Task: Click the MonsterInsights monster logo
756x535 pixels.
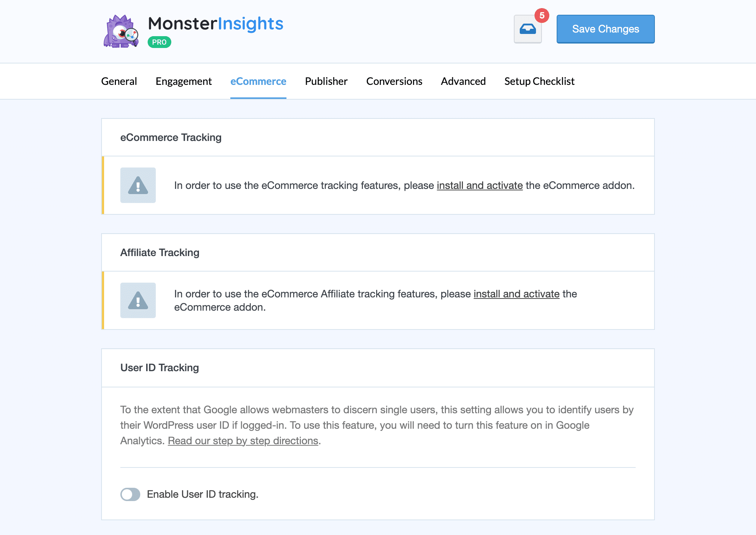Action: [121, 31]
